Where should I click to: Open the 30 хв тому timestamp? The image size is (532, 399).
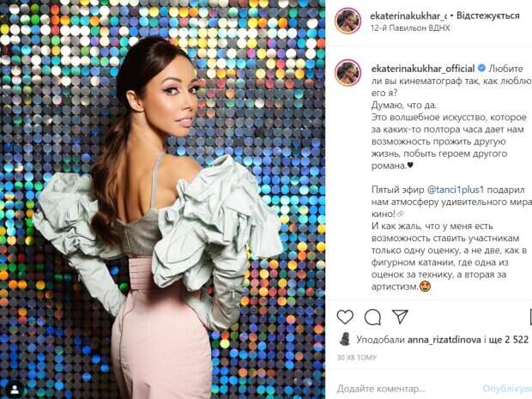click(357, 357)
